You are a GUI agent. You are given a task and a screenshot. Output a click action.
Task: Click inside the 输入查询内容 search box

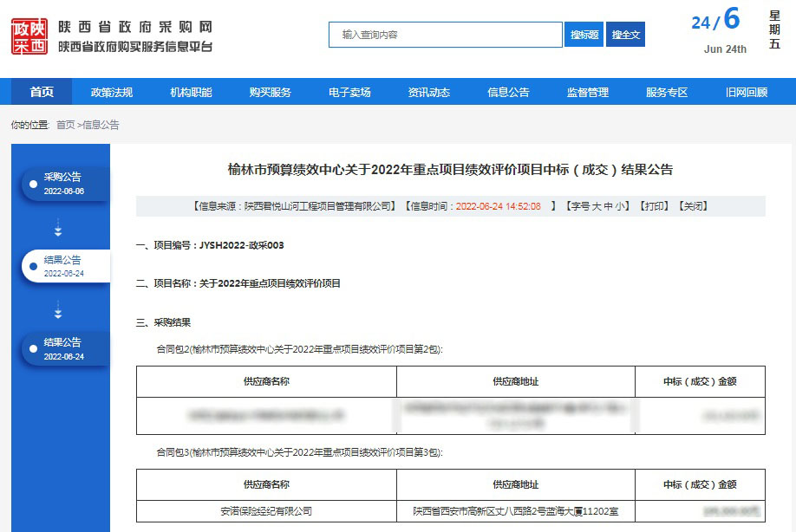pos(445,36)
